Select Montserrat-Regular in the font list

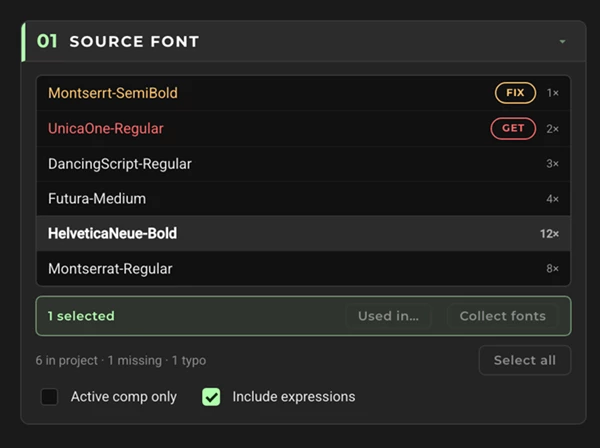(303, 269)
